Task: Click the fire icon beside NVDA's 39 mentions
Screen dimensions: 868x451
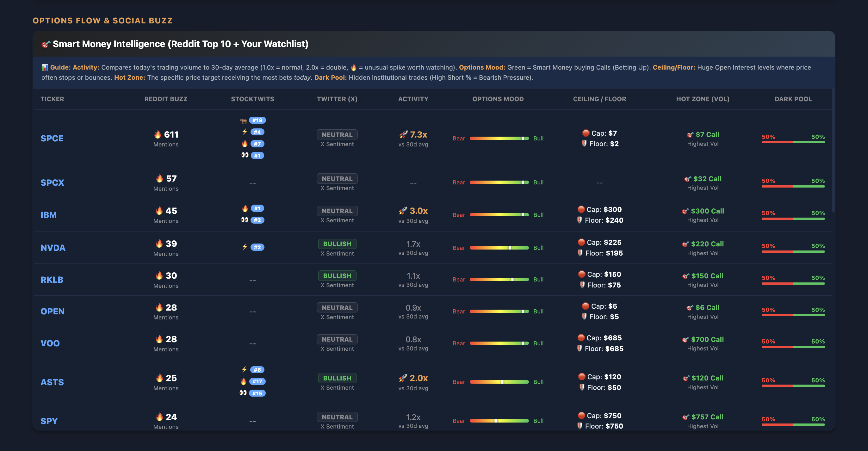Action: (159, 243)
